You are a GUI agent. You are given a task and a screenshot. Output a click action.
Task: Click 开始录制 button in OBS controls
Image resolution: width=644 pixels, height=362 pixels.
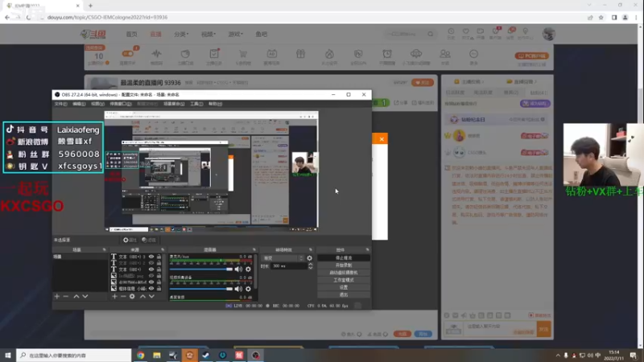[x=344, y=265]
